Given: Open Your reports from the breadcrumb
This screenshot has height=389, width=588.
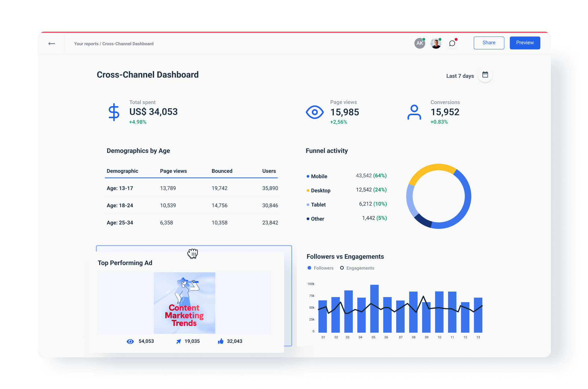Looking at the screenshot, I should [x=87, y=44].
